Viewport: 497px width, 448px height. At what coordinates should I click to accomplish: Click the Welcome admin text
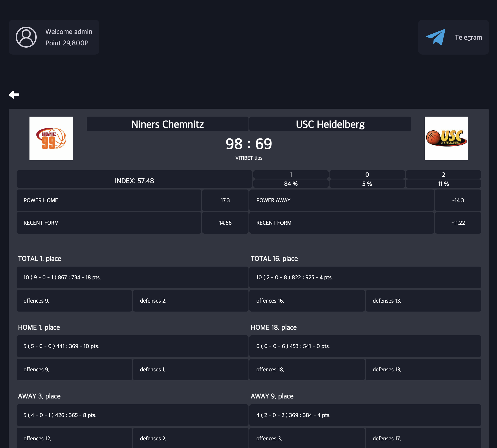click(x=69, y=32)
